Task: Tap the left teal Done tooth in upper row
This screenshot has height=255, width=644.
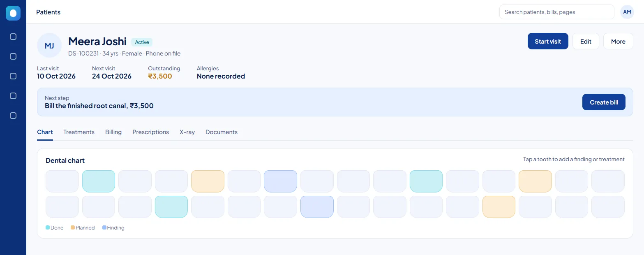Action: click(x=99, y=181)
